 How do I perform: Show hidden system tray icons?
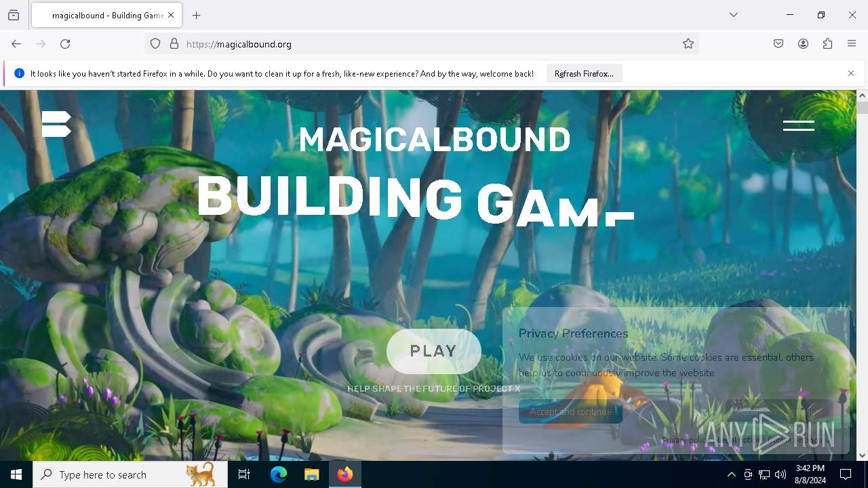coord(731,474)
